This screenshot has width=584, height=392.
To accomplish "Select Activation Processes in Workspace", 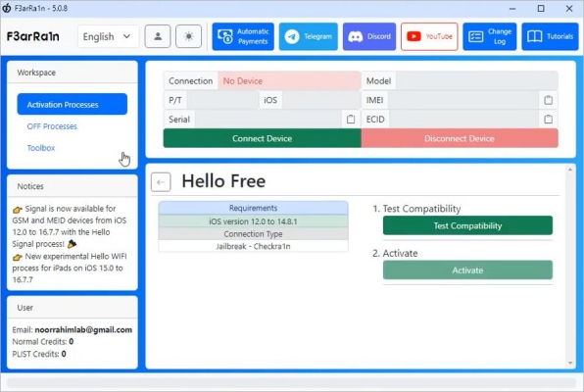I will point(73,104).
